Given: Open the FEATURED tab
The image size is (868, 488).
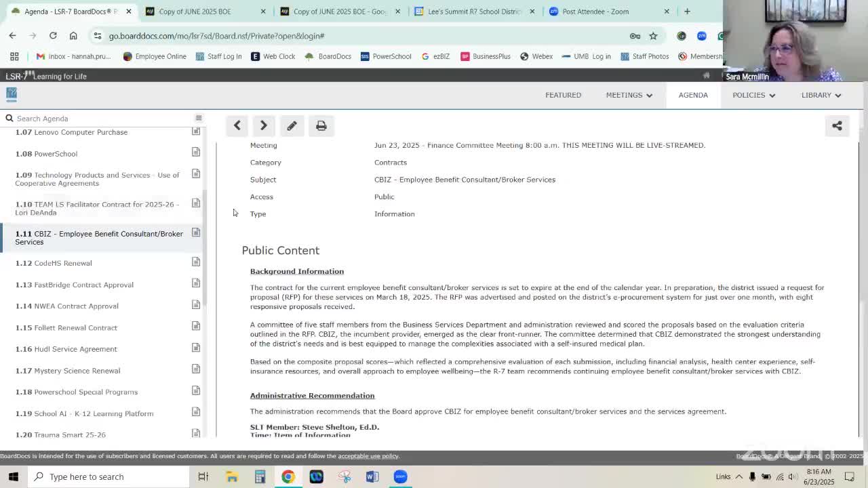Looking at the screenshot, I should (x=563, y=95).
